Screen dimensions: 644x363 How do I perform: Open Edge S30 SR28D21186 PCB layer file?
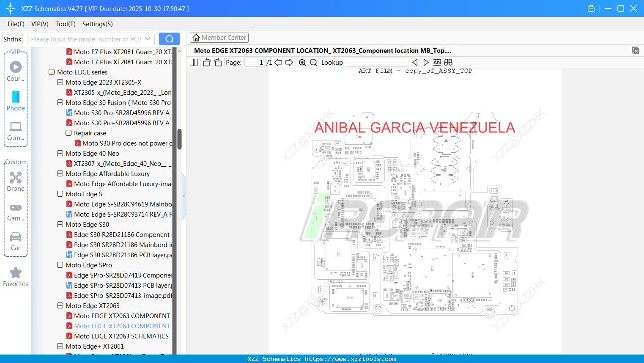119,255
